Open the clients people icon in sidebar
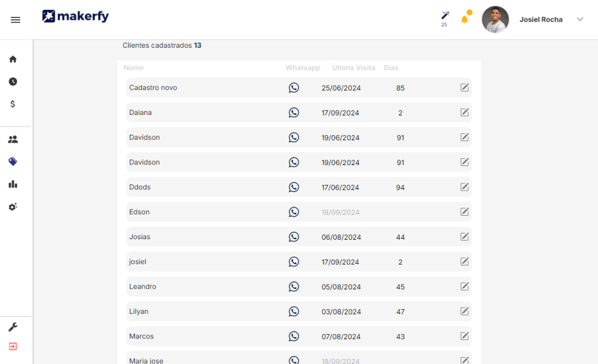The image size is (598, 364). click(x=13, y=139)
